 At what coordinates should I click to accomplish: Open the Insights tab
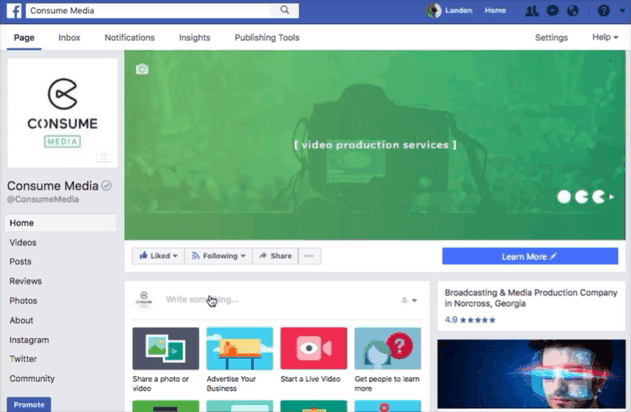tap(194, 38)
